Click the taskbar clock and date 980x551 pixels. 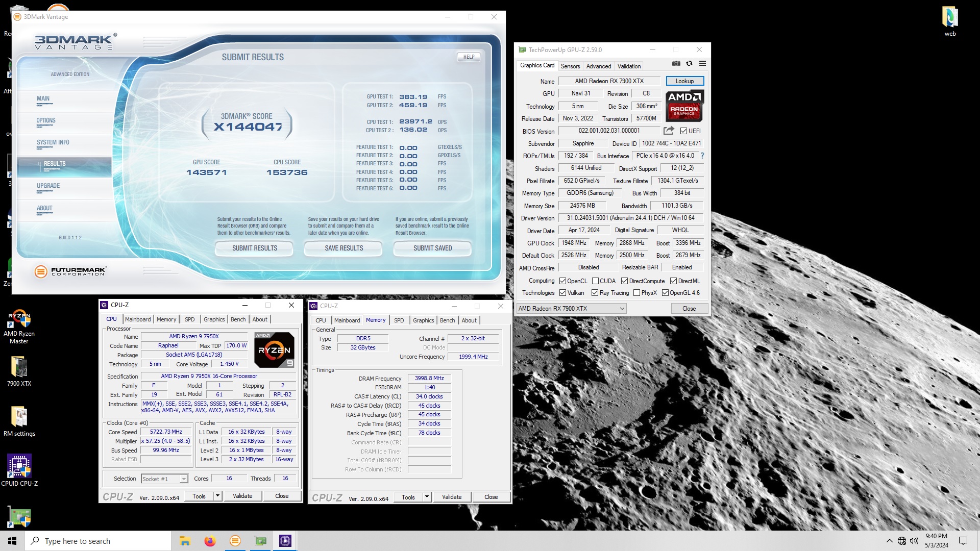936,541
